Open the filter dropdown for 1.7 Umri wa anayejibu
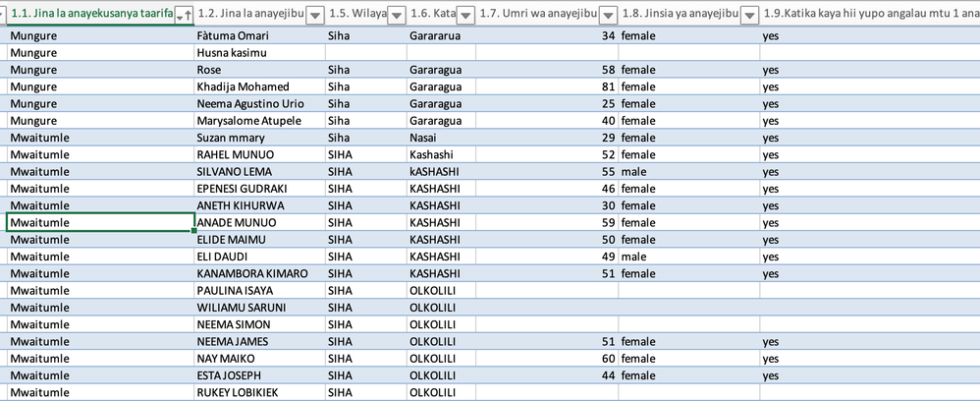 coord(608,16)
